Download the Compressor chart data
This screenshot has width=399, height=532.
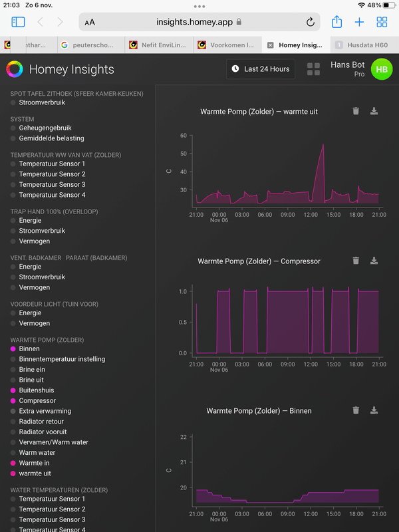[374, 261]
